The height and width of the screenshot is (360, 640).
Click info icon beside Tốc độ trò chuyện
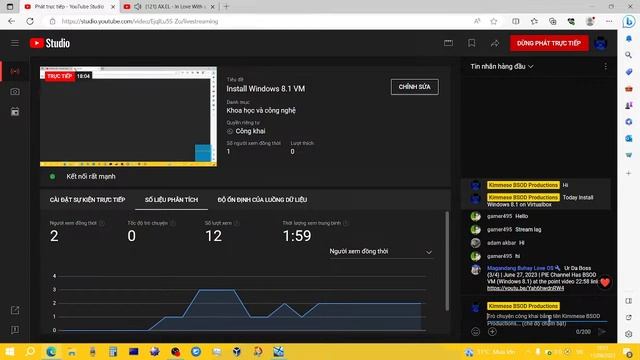click(x=173, y=223)
